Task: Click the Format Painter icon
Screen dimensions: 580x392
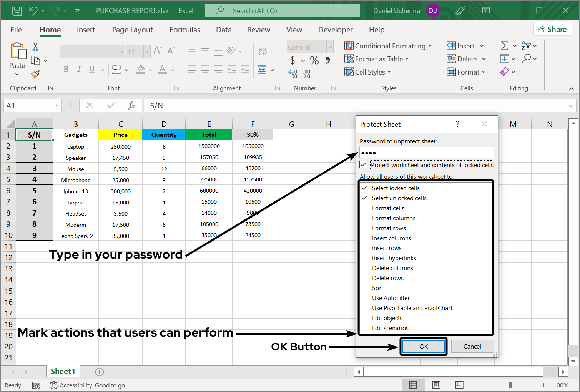Action: 36,74
